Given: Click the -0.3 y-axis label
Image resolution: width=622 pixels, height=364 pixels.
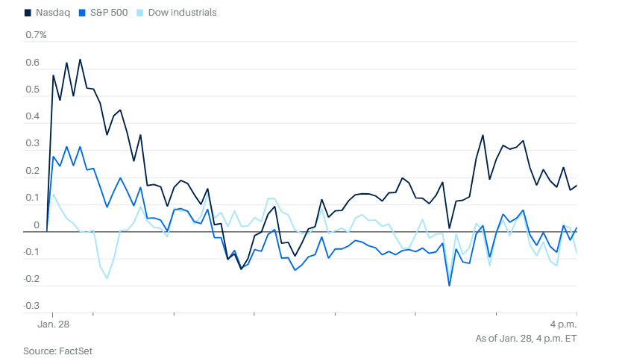Looking at the screenshot, I should 32,306.
